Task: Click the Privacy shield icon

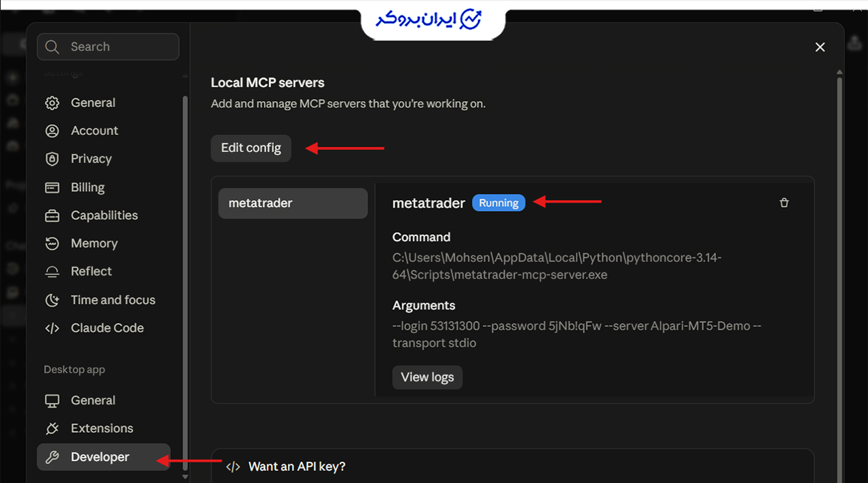Action: (x=52, y=159)
